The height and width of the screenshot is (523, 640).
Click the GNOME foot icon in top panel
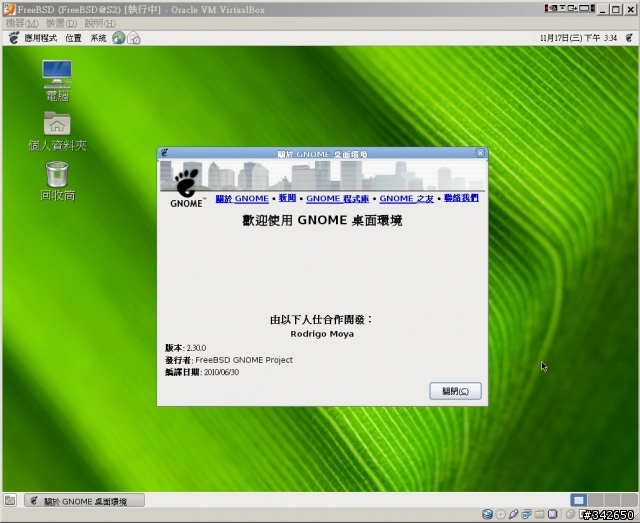[x=14, y=38]
